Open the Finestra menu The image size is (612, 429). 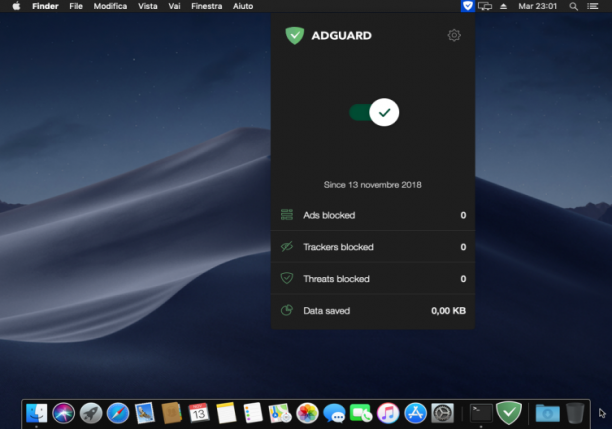click(206, 6)
